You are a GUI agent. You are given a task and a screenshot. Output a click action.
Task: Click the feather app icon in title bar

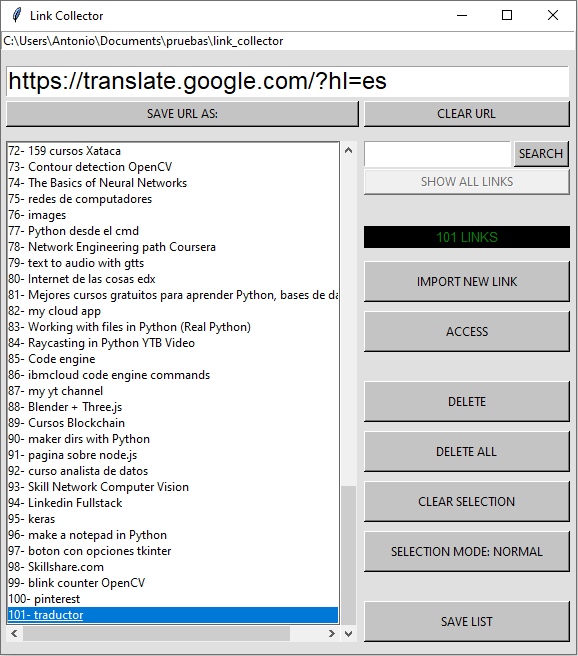click(x=17, y=15)
